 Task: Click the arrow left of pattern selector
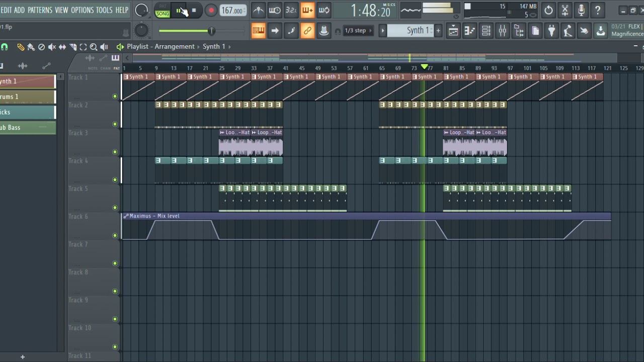[x=382, y=31]
